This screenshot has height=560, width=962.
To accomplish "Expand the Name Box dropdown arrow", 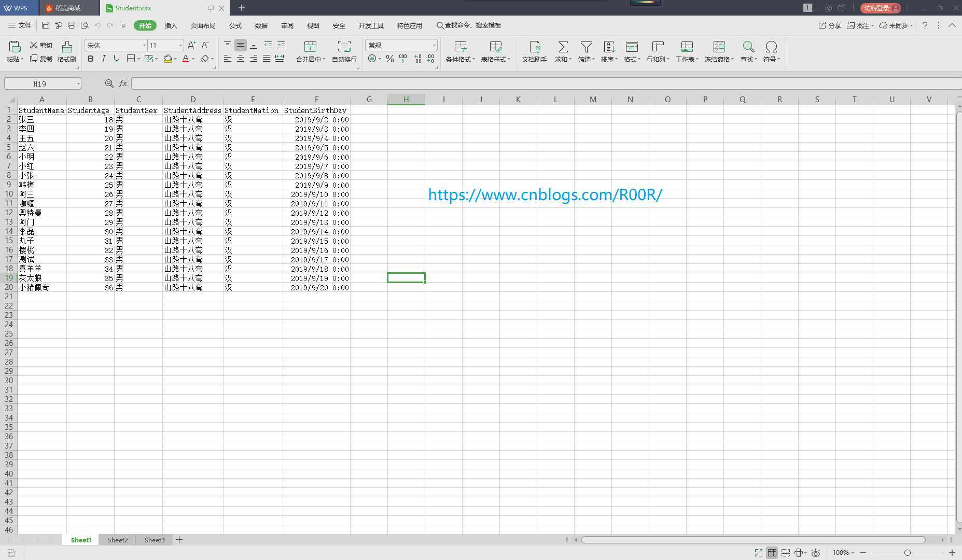I will pyautogui.click(x=78, y=83).
